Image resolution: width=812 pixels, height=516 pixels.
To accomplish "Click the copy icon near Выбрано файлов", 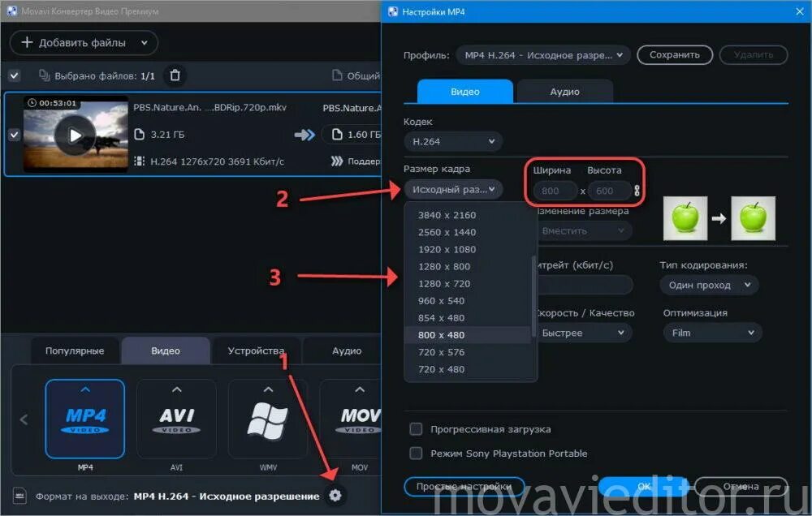I will (45, 75).
